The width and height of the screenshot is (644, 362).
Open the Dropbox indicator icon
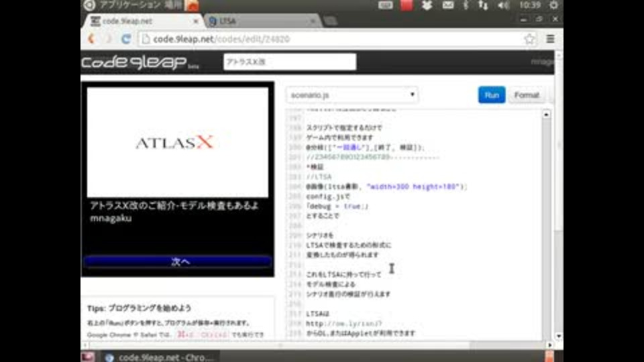[x=427, y=5]
